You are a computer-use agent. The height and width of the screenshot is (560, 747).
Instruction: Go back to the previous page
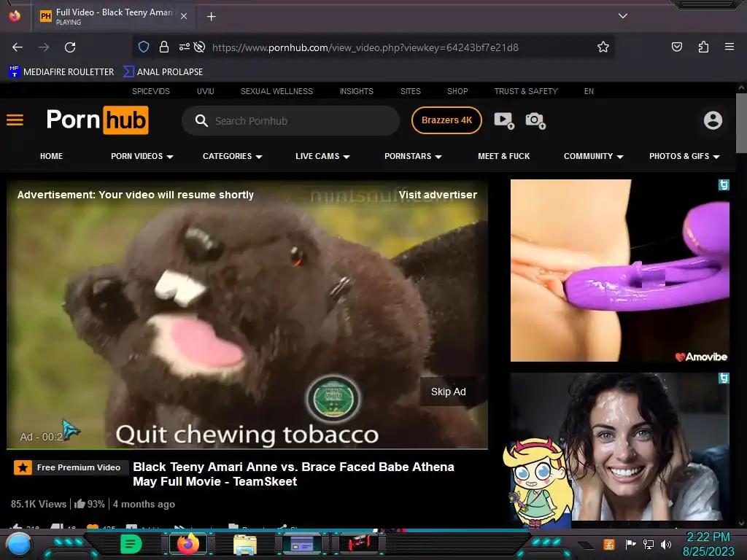(18, 47)
